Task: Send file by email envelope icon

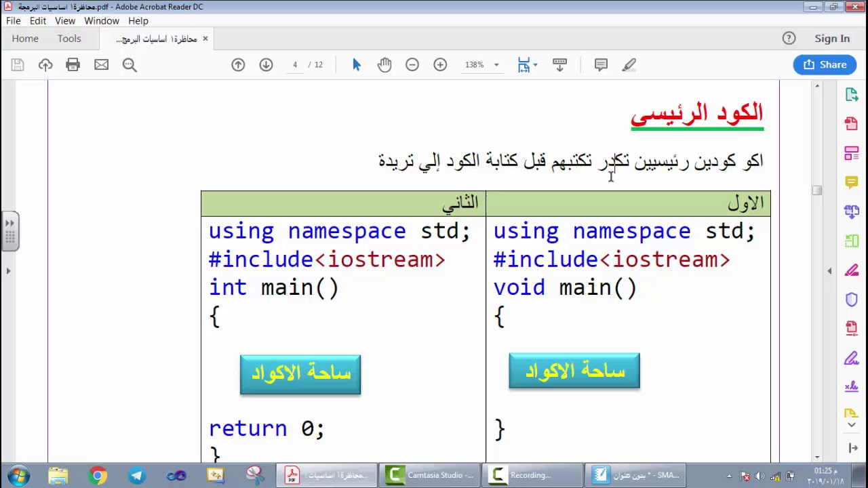Action: 101,64
